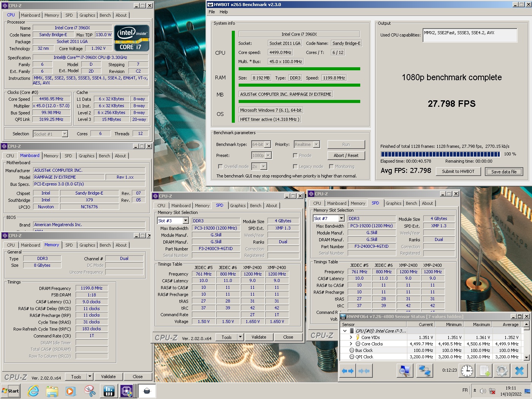
Task: Click the Bus Clock row icon
Action: [352, 350]
